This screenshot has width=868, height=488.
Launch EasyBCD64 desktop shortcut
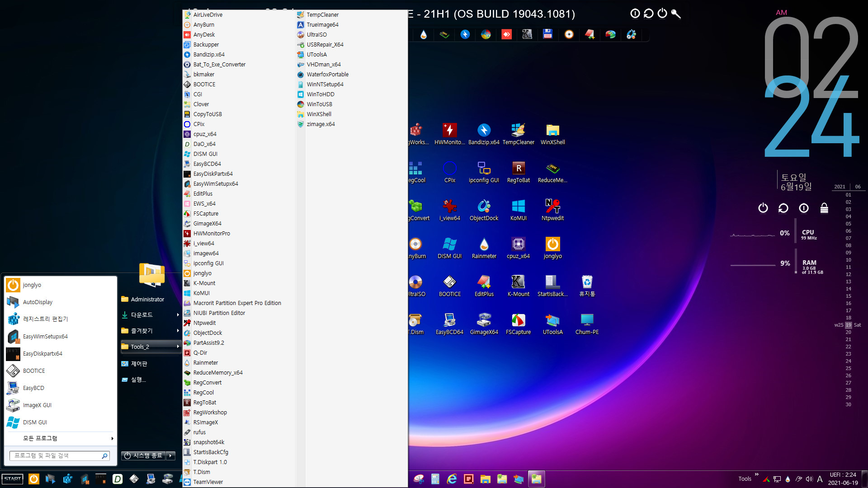[x=449, y=324]
